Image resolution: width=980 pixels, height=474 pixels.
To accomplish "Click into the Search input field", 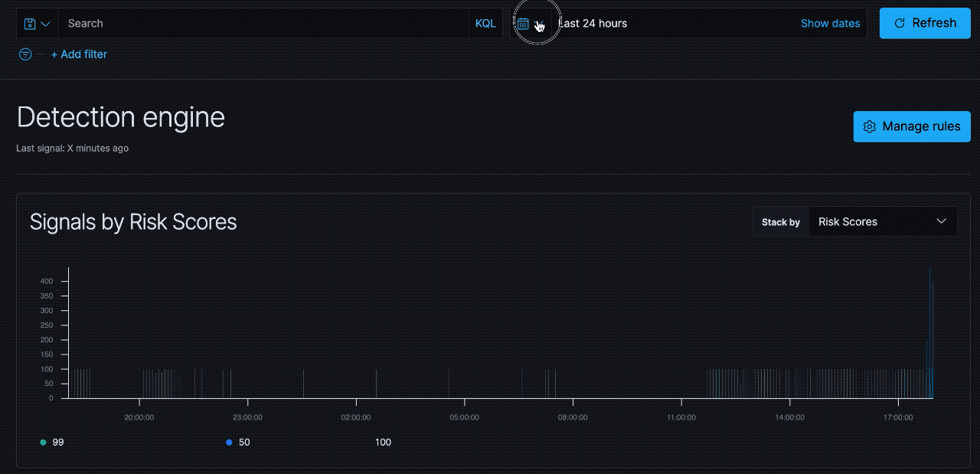I will [230, 23].
